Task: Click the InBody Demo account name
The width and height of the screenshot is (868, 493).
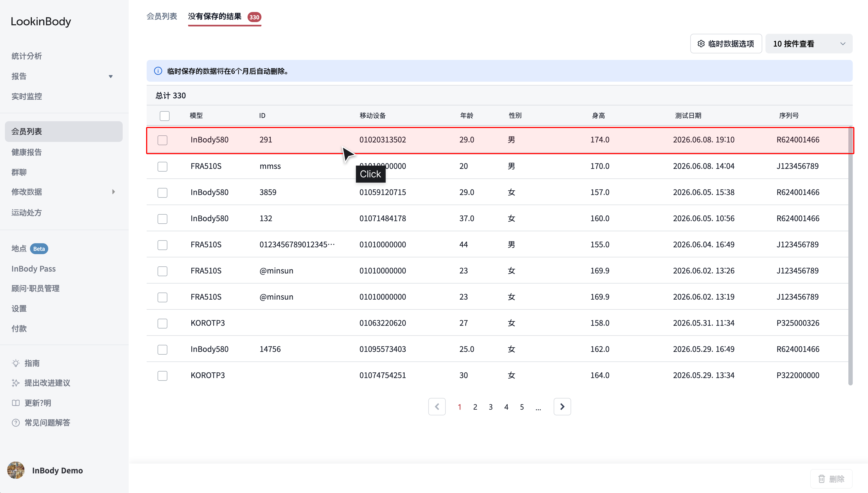Action: pos(57,471)
